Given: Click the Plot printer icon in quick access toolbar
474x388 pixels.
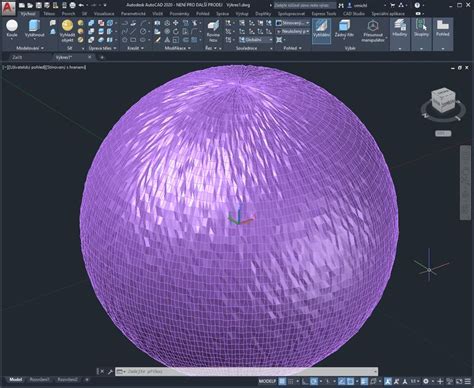Looking at the screenshot, I should point(72,5).
